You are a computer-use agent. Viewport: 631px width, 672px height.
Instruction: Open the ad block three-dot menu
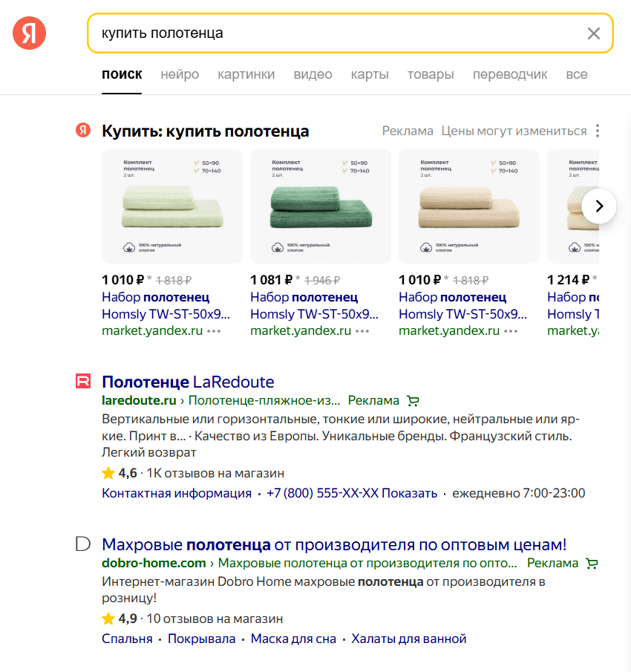[597, 131]
